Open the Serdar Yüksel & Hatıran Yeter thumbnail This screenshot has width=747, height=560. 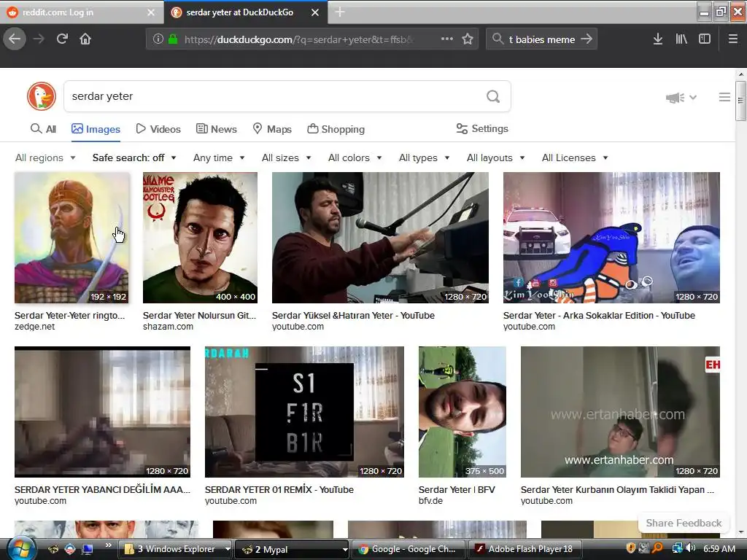tap(380, 238)
